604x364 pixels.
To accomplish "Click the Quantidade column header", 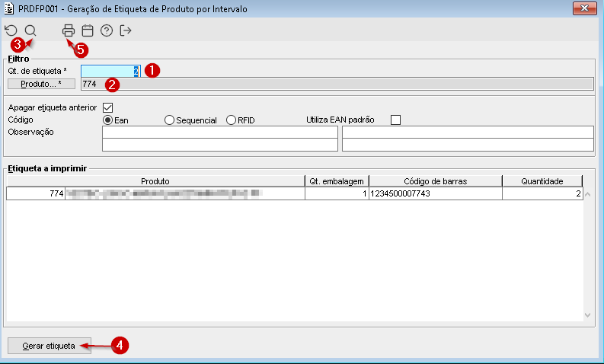I will click(x=542, y=181).
